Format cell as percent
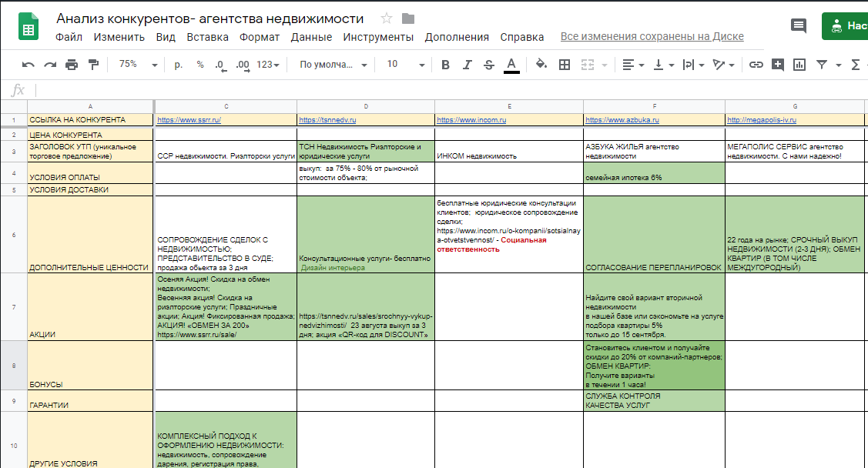Image resolution: width=868 pixels, height=468 pixels. [x=199, y=65]
